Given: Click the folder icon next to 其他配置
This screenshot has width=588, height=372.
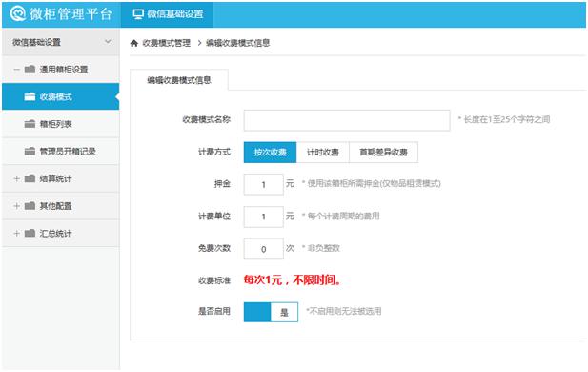Looking at the screenshot, I should (x=30, y=206).
